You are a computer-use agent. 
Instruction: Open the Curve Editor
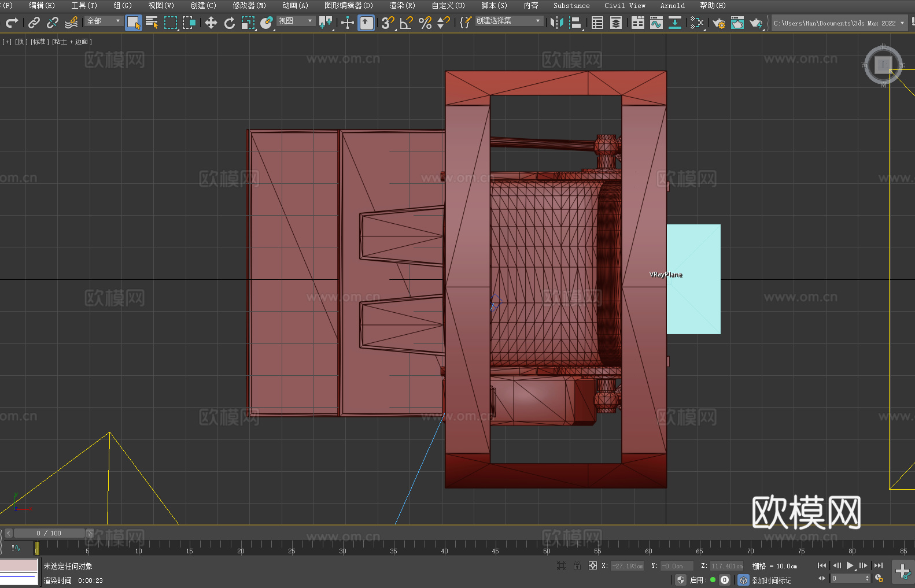pos(656,23)
